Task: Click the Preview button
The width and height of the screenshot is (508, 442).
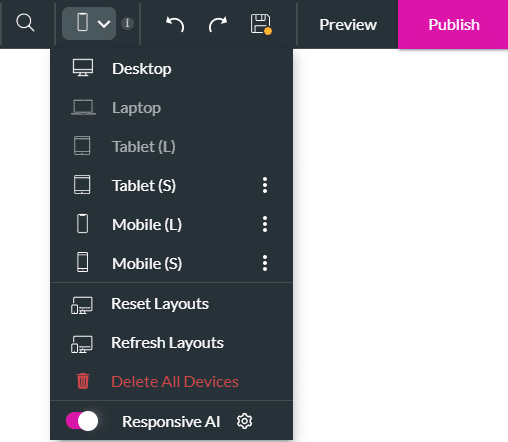Action: pos(348,24)
